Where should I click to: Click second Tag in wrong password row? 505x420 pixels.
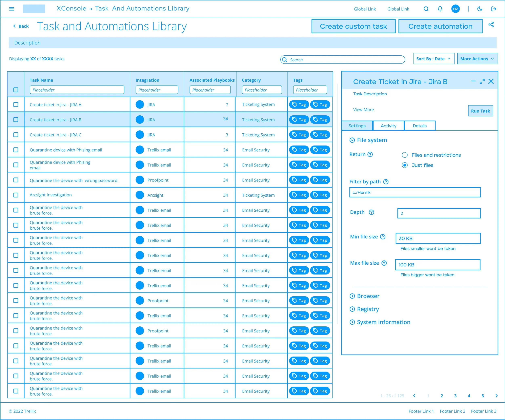[x=320, y=180]
